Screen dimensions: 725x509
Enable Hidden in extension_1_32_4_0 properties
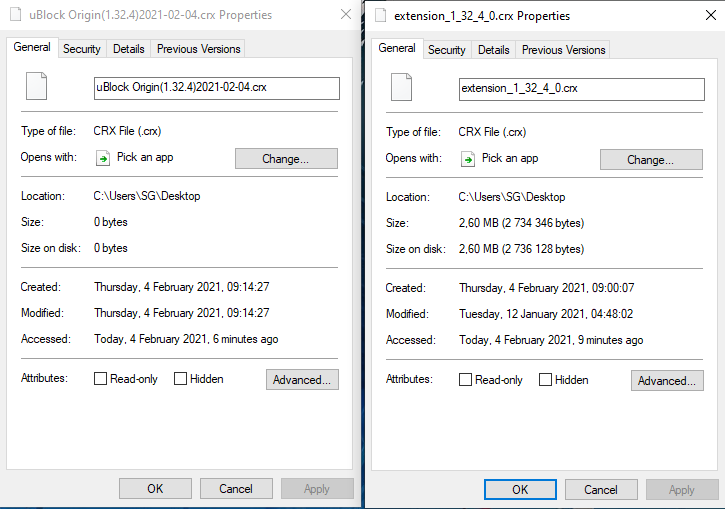pos(546,380)
